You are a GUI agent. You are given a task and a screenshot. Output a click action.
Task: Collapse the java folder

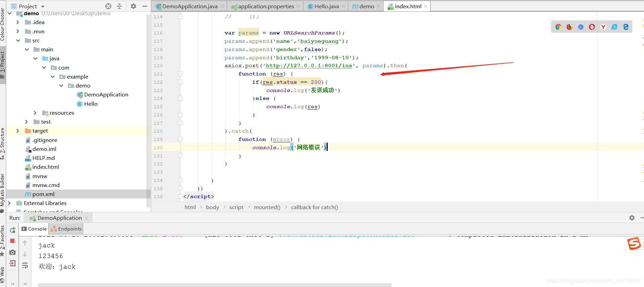tap(35, 58)
